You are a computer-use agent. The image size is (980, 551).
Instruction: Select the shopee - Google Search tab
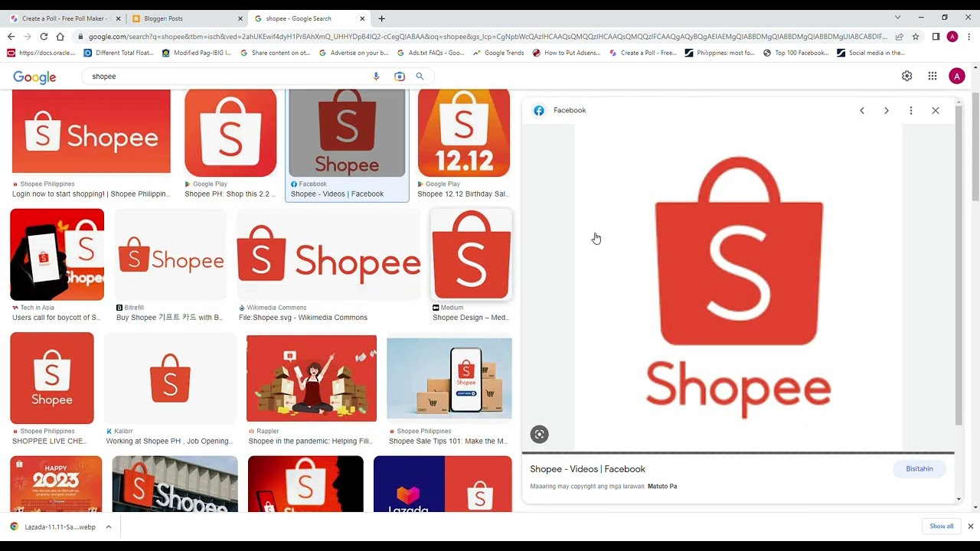pyautogui.click(x=309, y=18)
